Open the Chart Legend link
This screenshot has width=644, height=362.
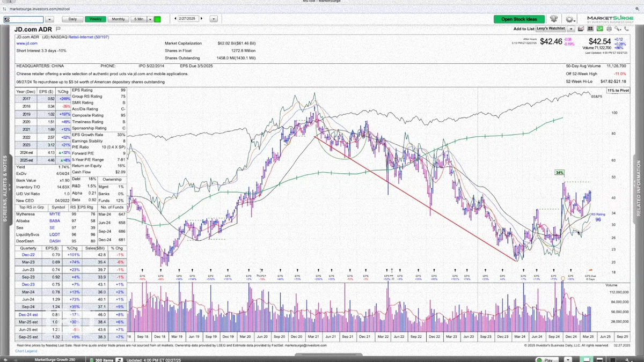pyautogui.click(x=26, y=351)
